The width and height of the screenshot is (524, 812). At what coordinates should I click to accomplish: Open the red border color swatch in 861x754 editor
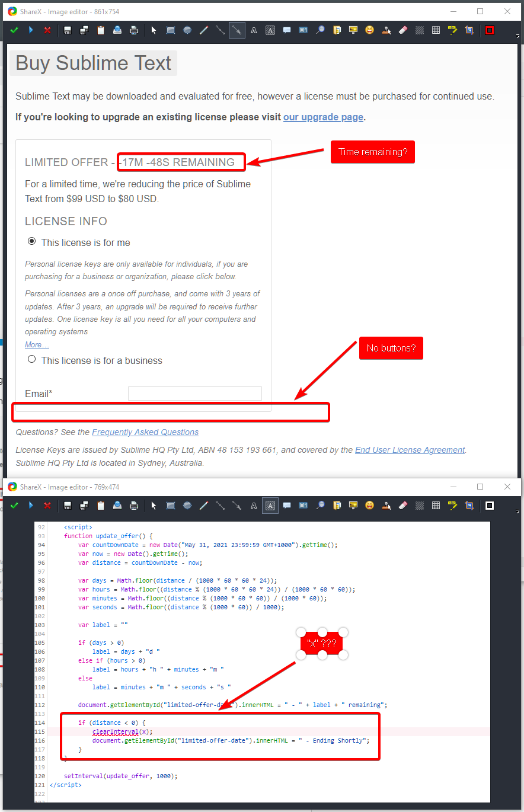pyautogui.click(x=490, y=30)
